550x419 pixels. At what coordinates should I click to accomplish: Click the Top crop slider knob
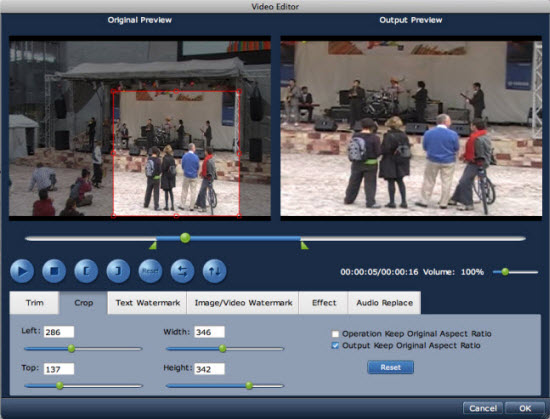tap(60, 386)
